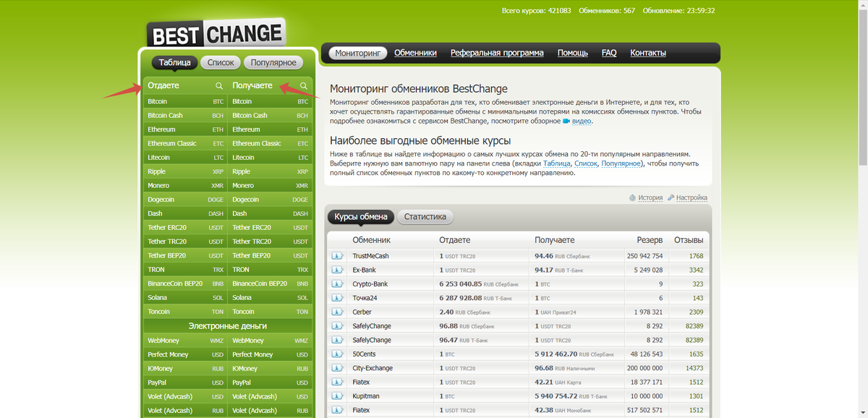Switch to the Список tab

221,63
